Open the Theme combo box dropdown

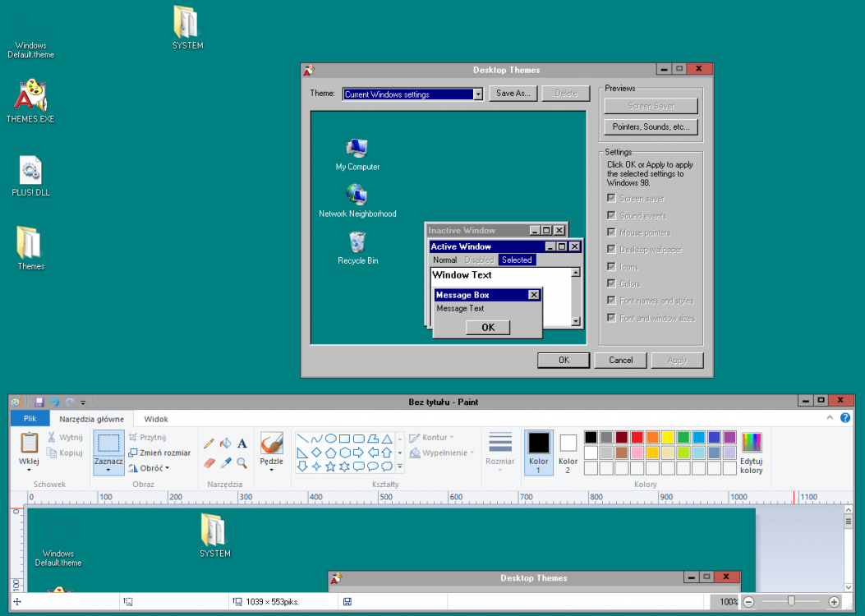pyautogui.click(x=478, y=94)
